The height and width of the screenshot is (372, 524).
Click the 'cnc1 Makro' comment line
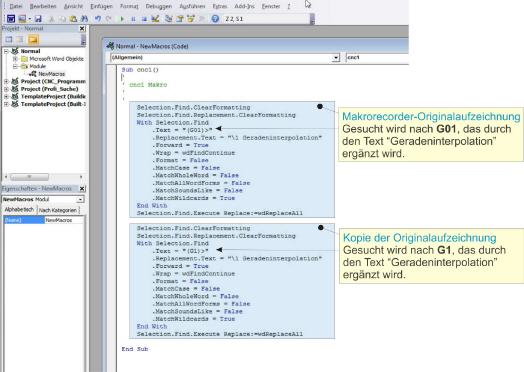click(x=148, y=85)
